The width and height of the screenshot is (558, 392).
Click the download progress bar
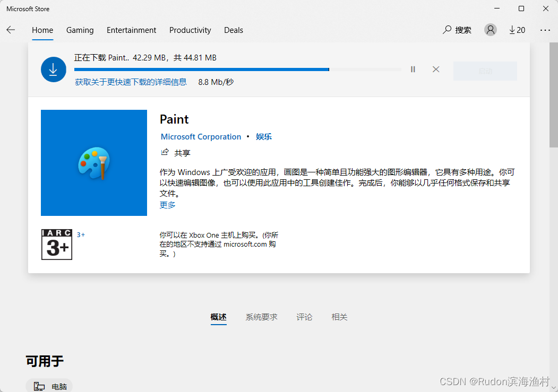point(238,69)
